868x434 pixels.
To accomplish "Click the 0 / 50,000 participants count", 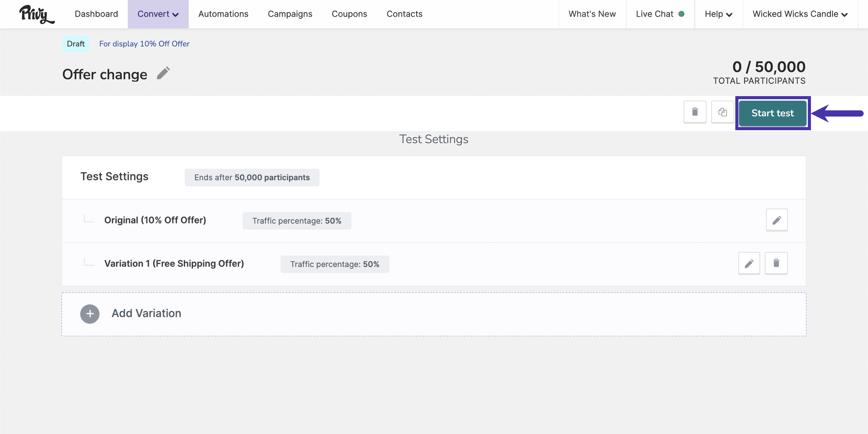I will click(x=769, y=67).
